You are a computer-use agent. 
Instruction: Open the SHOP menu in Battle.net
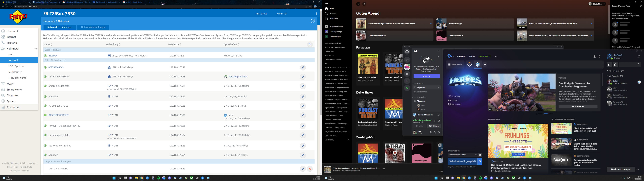[x=472, y=56]
